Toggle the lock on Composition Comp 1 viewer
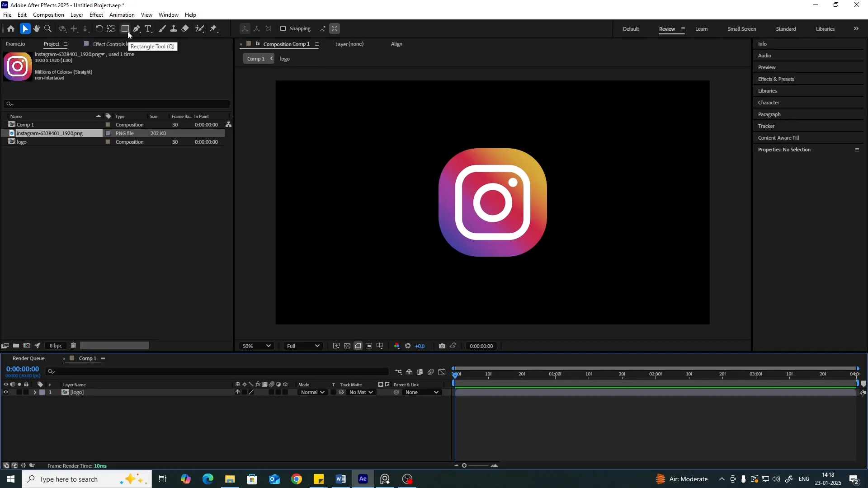 pos(258,44)
